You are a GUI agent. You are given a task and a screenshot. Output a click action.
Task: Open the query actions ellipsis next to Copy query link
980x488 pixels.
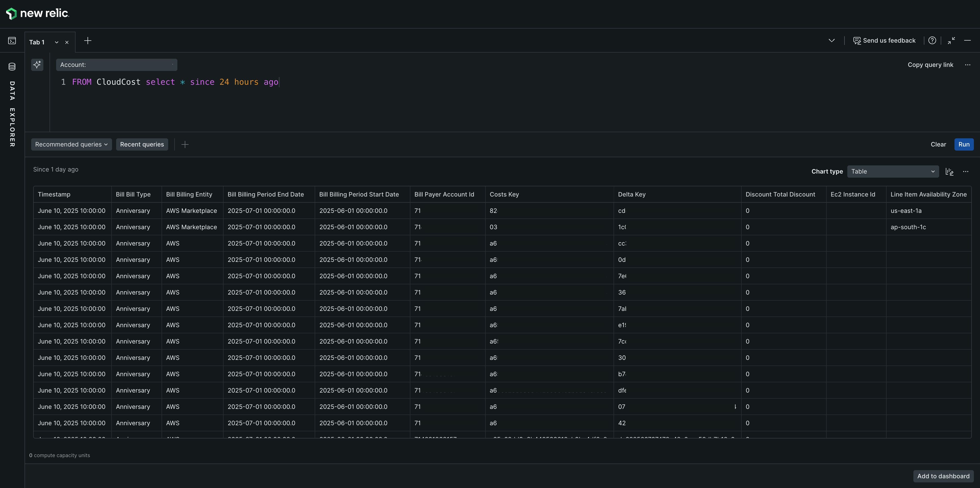click(x=968, y=65)
